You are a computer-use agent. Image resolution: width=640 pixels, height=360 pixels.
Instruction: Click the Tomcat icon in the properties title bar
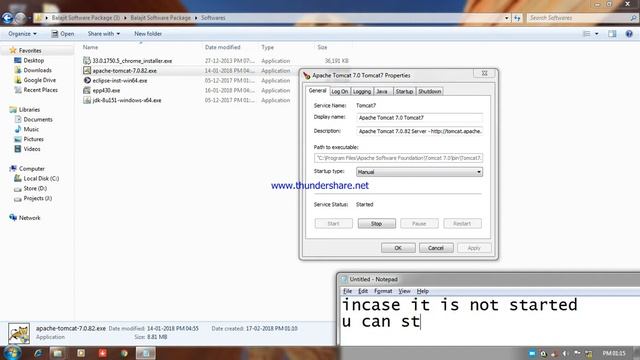[x=307, y=76]
